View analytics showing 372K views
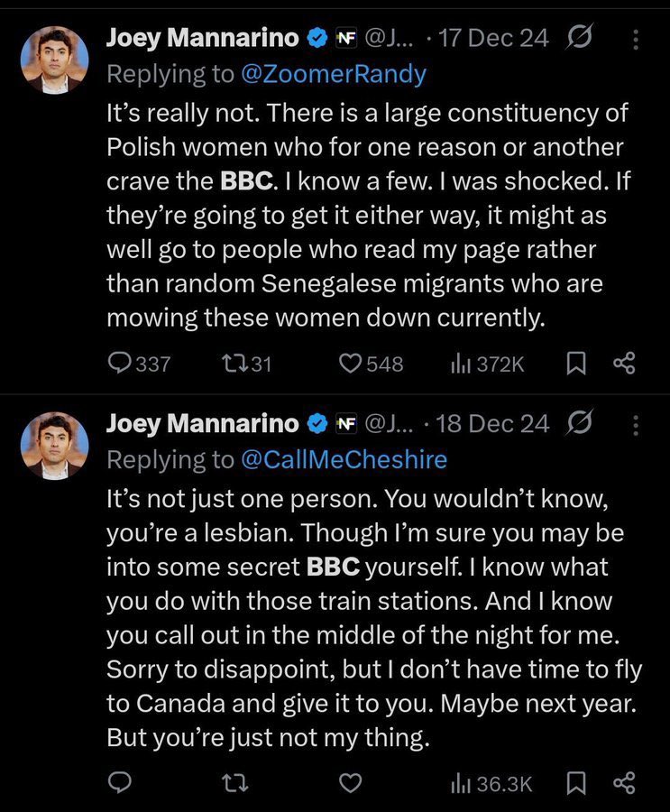The height and width of the screenshot is (812, 670). [x=487, y=364]
